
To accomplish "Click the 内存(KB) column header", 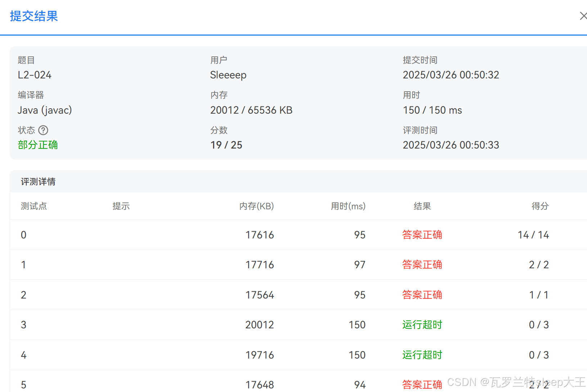I will click(x=257, y=206).
